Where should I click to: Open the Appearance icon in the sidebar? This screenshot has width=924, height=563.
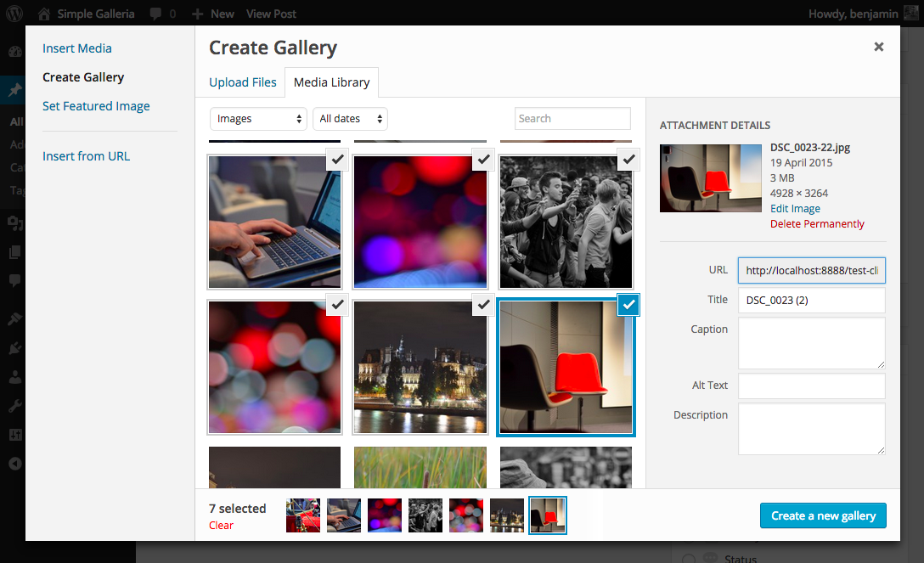(14, 318)
